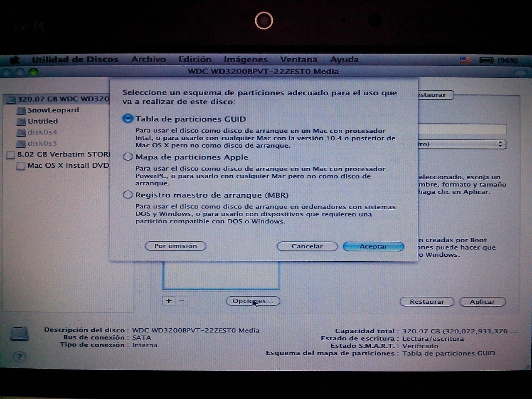Click the Mac OS X Install DVD icon
Image resolution: width=532 pixels, height=399 pixels.
pos(20,166)
